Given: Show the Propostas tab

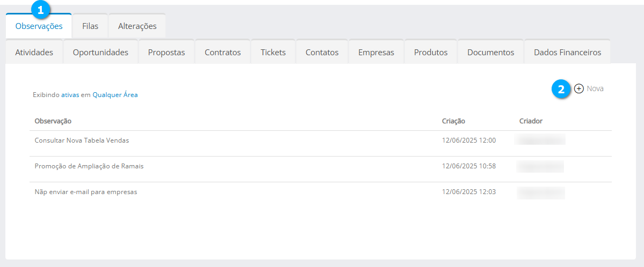Looking at the screenshot, I should click(x=167, y=52).
